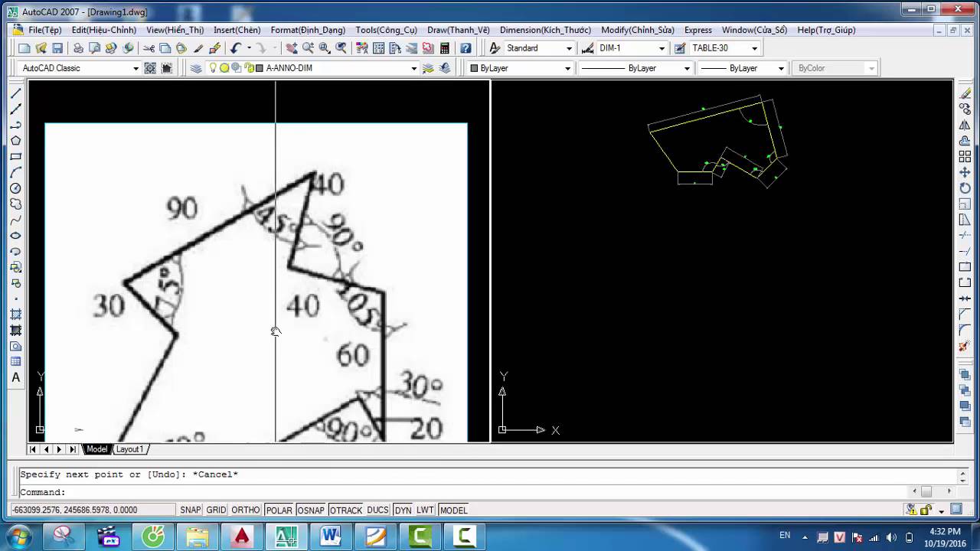
Task: Click the Plot printer icon
Action: point(78,48)
